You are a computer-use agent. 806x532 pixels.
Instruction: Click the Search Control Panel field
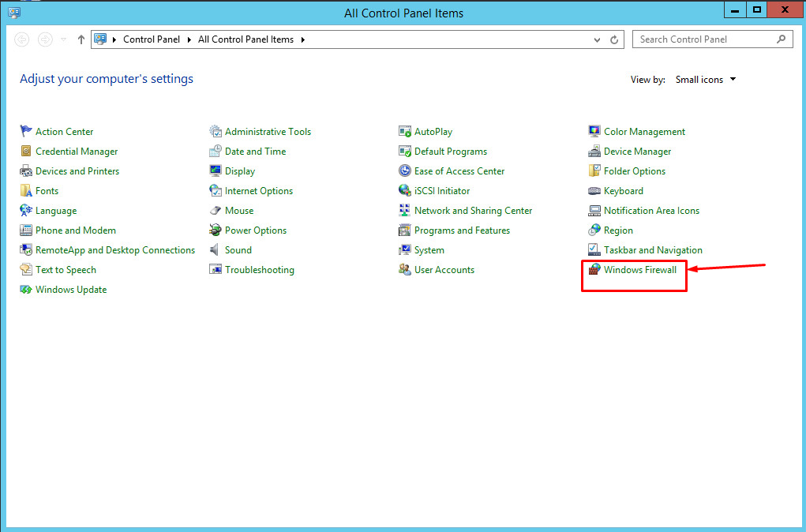[x=713, y=39]
